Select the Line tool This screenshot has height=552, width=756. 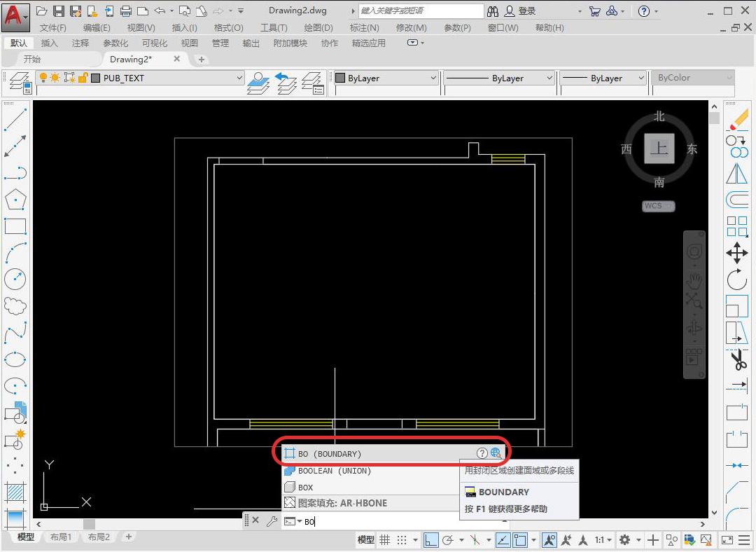[x=15, y=120]
